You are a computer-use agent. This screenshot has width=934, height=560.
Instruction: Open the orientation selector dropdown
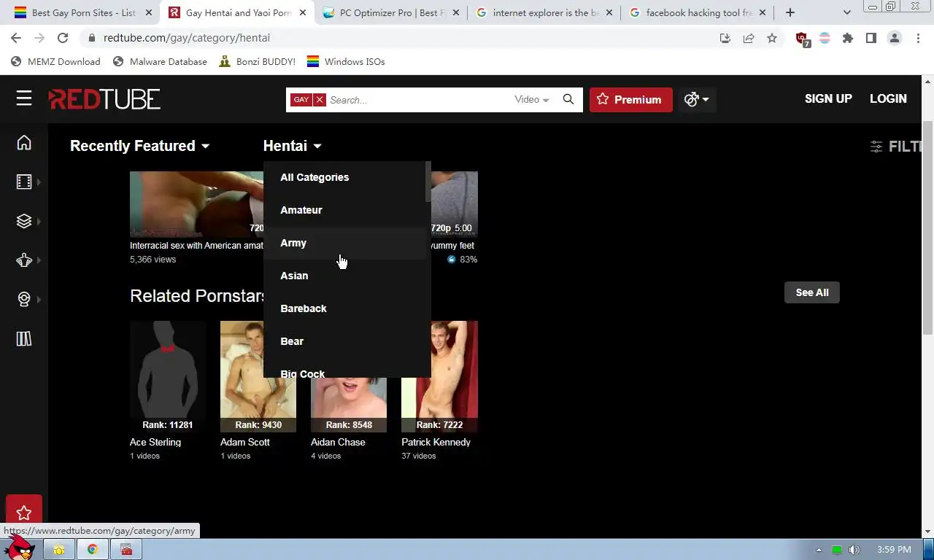[x=697, y=99]
